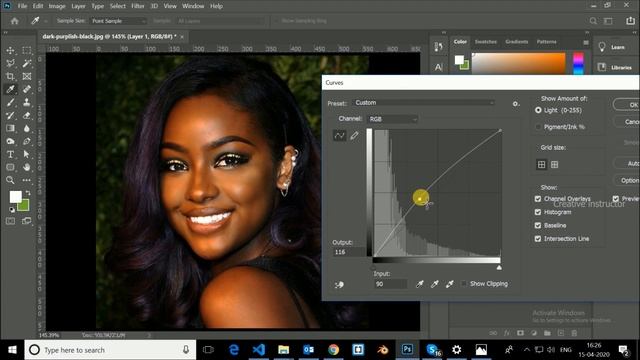Screen dimensions: 640x360
Task: Switch to the Patterns tab
Action: (547, 42)
